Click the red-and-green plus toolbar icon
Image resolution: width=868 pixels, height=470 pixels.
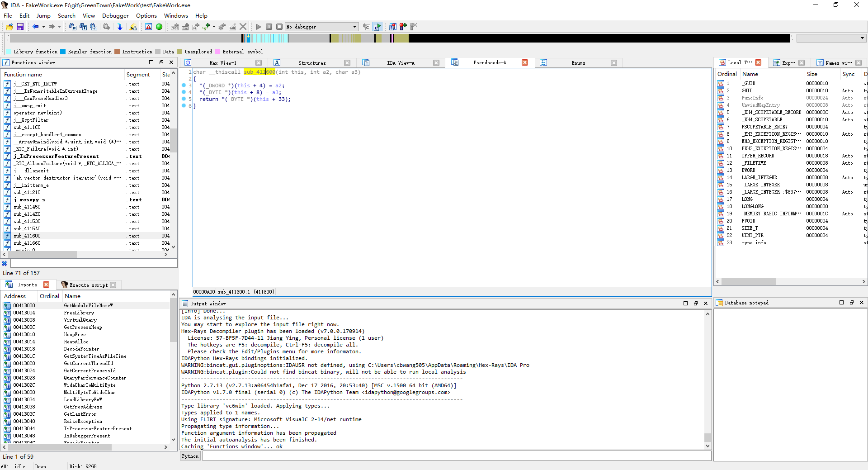[403, 27]
